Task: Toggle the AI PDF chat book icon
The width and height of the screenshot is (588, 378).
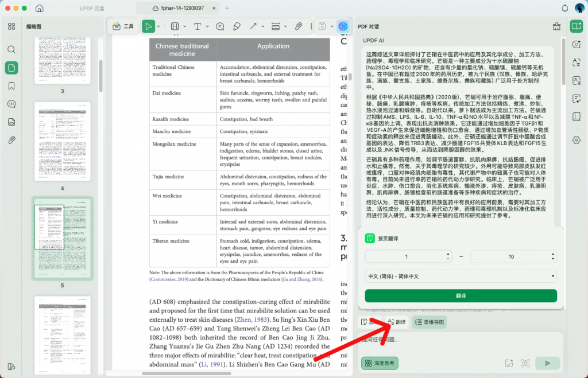Action: [x=577, y=26]
